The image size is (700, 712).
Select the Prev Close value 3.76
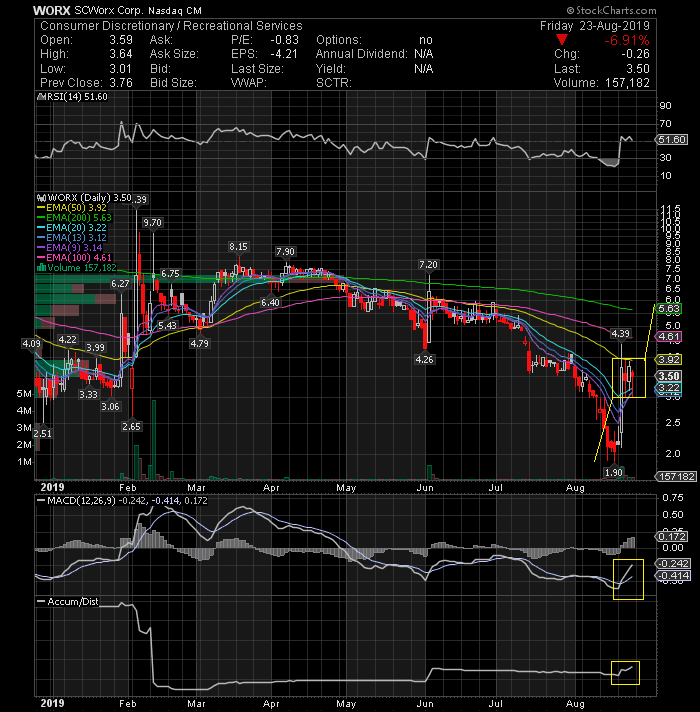(121, 83)
